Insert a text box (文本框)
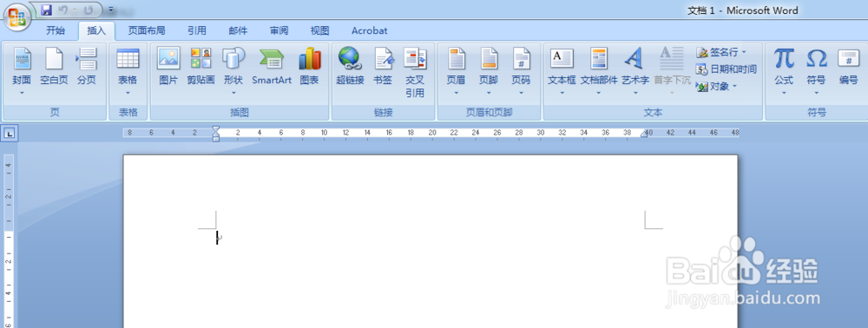This screenshot has width=868, height=328. pyautogui.click(x=562, y=72)
